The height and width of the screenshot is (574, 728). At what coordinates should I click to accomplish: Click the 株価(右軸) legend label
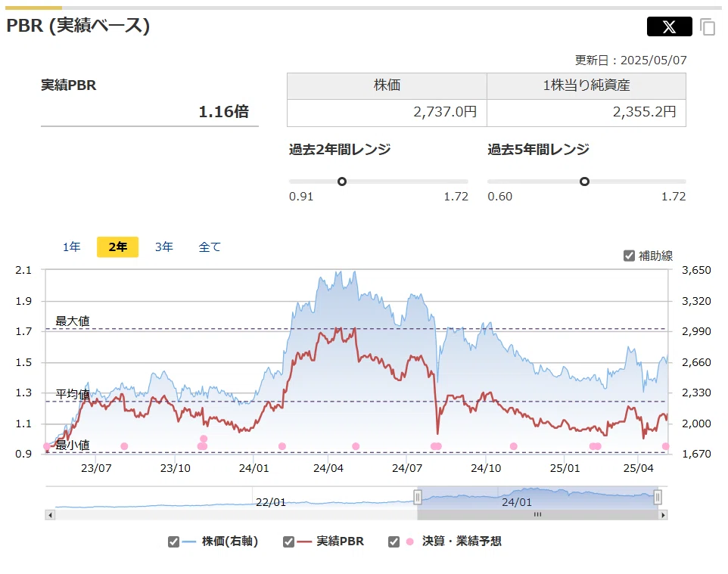pyautogui.click(x=230, y=541)
